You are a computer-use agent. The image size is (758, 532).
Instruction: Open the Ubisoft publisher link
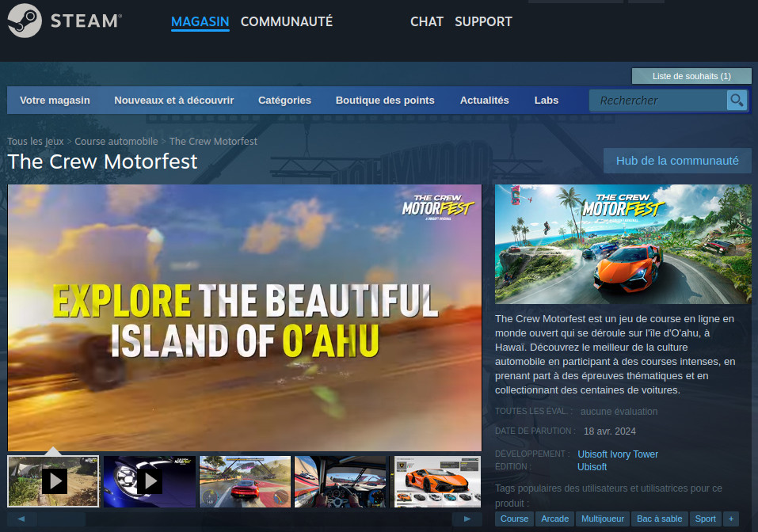[593, 466]
